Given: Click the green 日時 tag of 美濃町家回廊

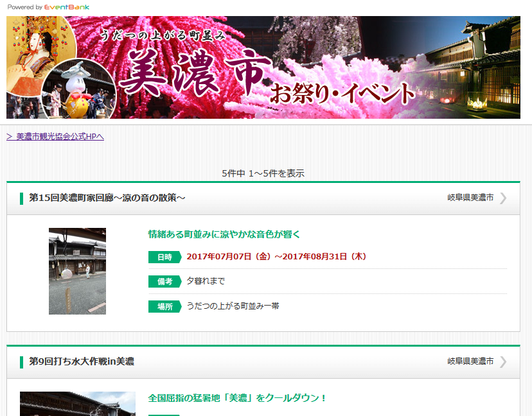Looking at the screenshot, I should (165, 257).
